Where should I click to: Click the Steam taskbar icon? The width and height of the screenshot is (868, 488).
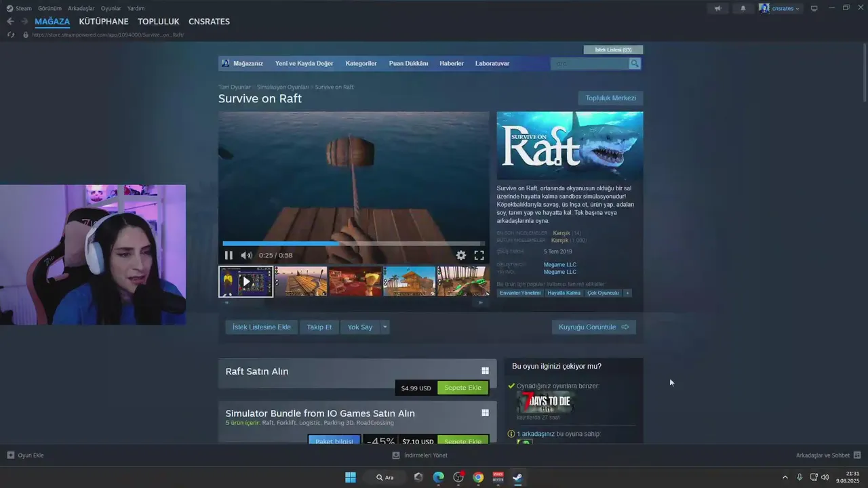(x=517, y=477)
